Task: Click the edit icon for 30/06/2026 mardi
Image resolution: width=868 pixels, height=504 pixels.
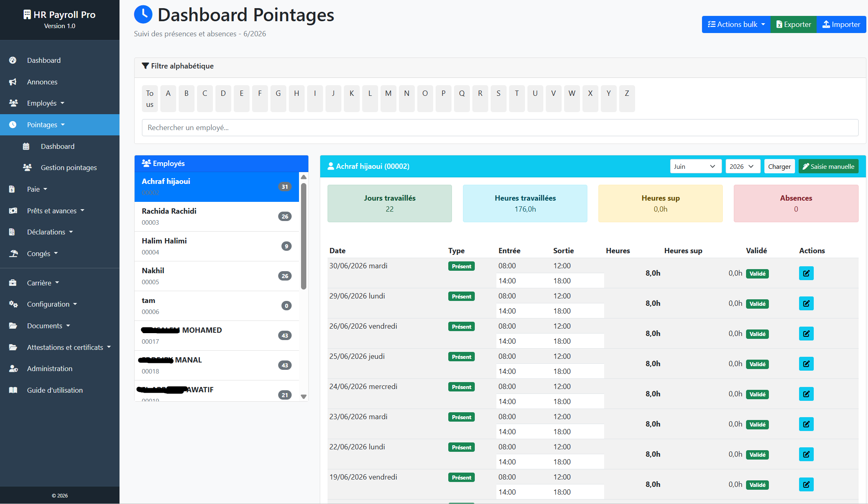Action: point(806,273)
